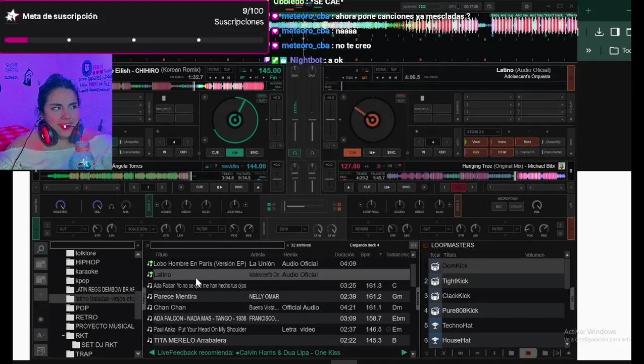Open the TRAP folder
644x364 pixels.
(84, 354)
